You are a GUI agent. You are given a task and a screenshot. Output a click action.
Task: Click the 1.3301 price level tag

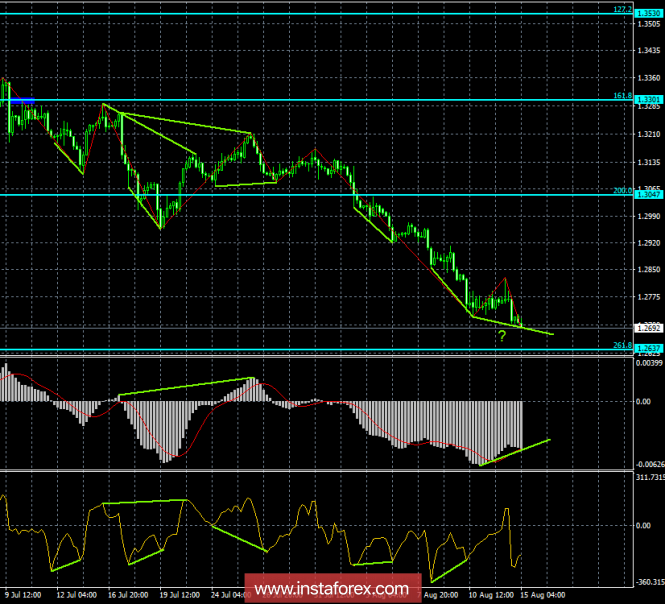click(x=650, y=99)
